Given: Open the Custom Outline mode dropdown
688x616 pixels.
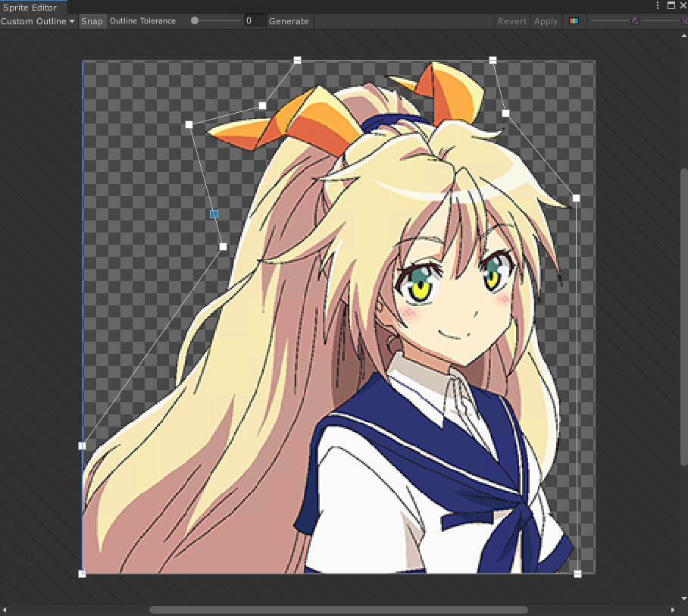Looking at the screenshot, I should click(x=38, y=21).
